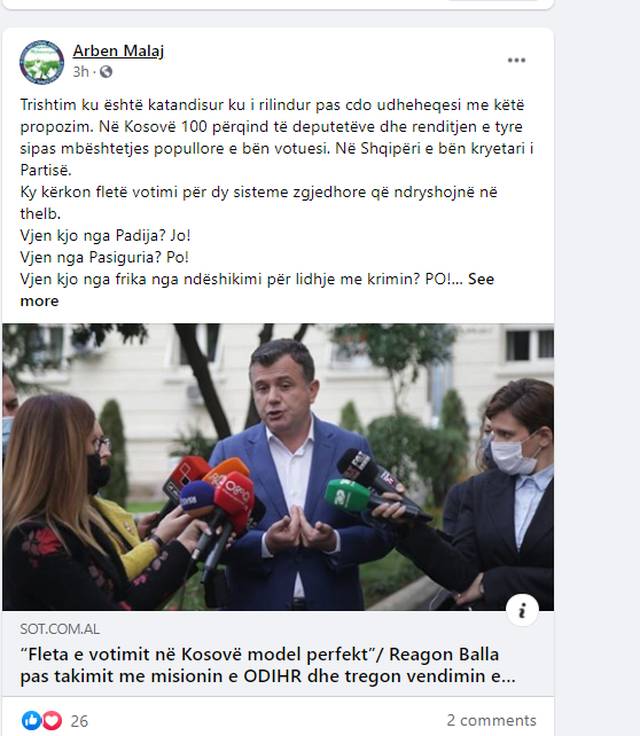
Task: Click the 3h post timestamp
Action: click(80, 72)
